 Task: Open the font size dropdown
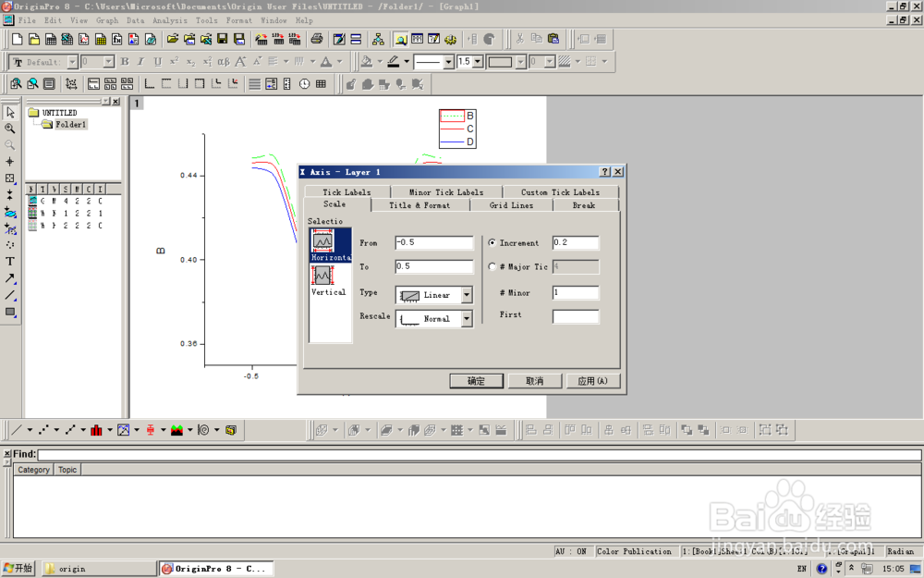(108, 62)
